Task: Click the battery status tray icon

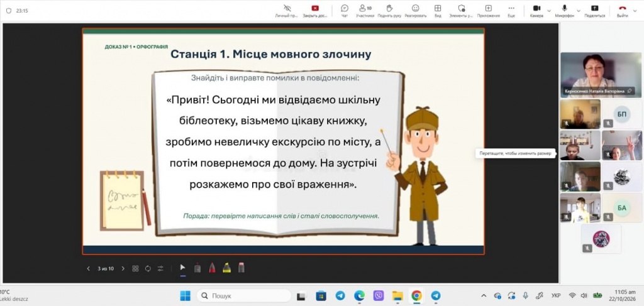Action: (597, 295)
